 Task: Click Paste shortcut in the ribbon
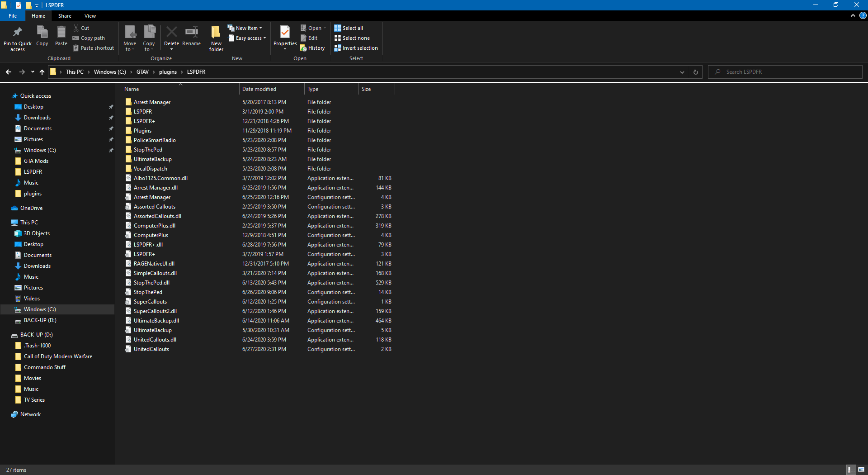coord(93,48)
